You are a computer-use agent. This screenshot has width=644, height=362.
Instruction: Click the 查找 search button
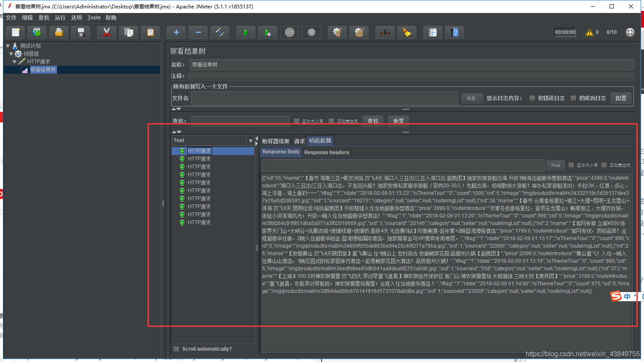(x=373, y=121)
